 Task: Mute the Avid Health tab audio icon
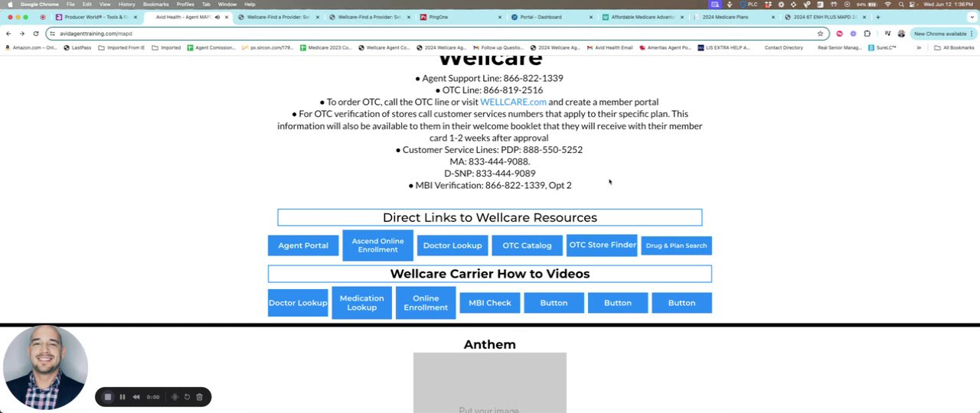click(x=217, y=17)
